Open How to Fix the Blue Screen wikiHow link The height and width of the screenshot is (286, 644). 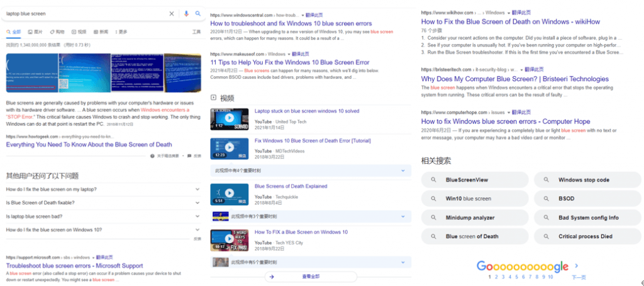511,22
